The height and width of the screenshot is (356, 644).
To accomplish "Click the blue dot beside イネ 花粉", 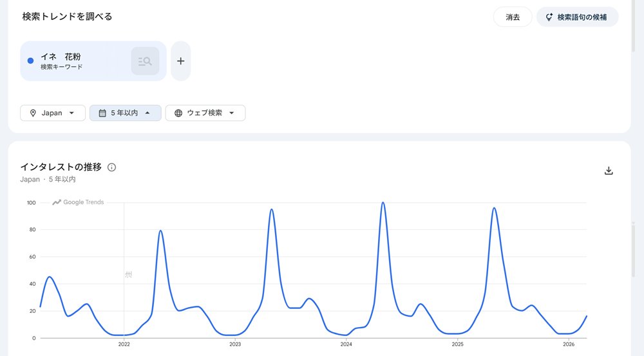I will (x=30, y=61).
